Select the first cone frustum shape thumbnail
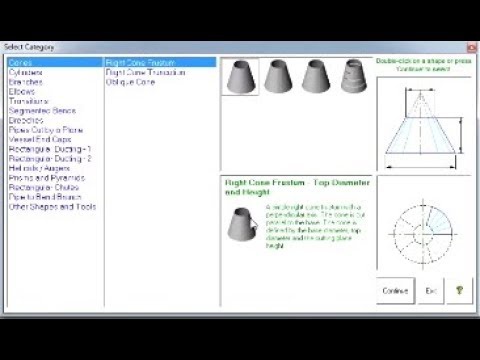 click(240, 77)
